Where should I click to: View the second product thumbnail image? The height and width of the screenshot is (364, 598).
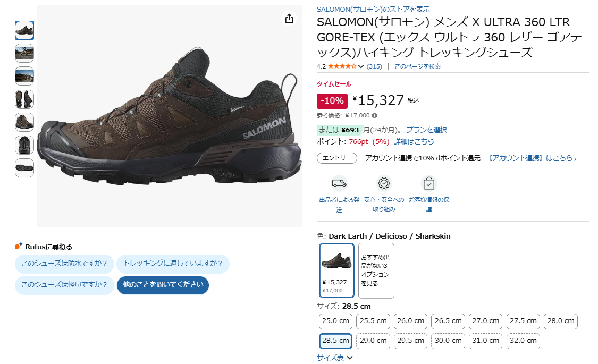(24, 53)
